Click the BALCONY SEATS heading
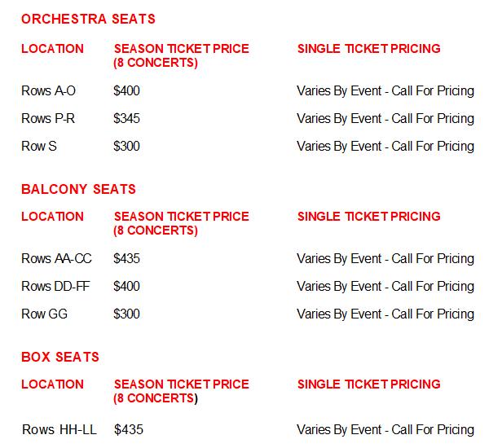Image resolution: width=489 pixels, height=448 pixels. point(78,189)
